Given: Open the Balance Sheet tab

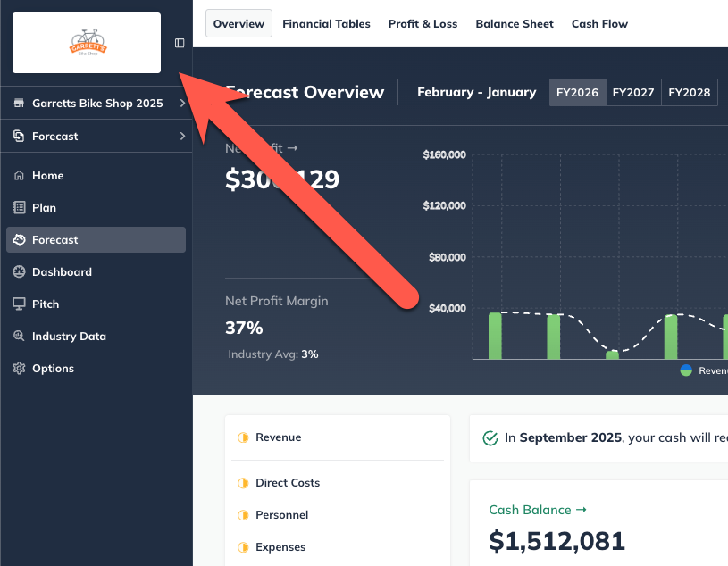Looking at the screenshot, I should (515, 24).
